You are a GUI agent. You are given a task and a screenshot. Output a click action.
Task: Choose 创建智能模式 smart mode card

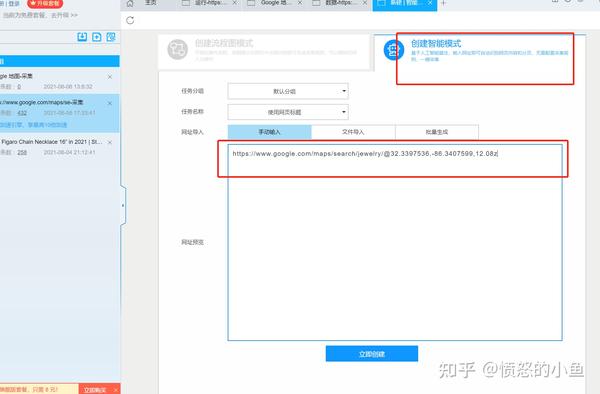click(x=480, y=51)
